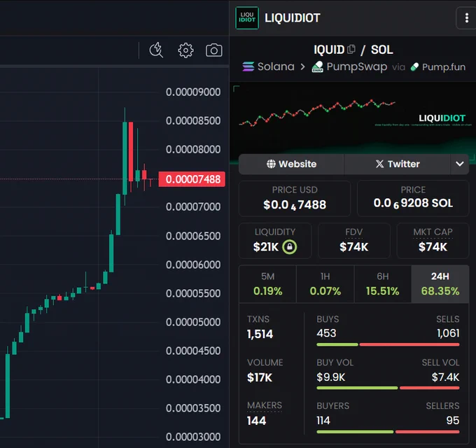Click the buys versus sells ratio bar
The width and height of the screenshot is (476, 448).
coord(388,344)
